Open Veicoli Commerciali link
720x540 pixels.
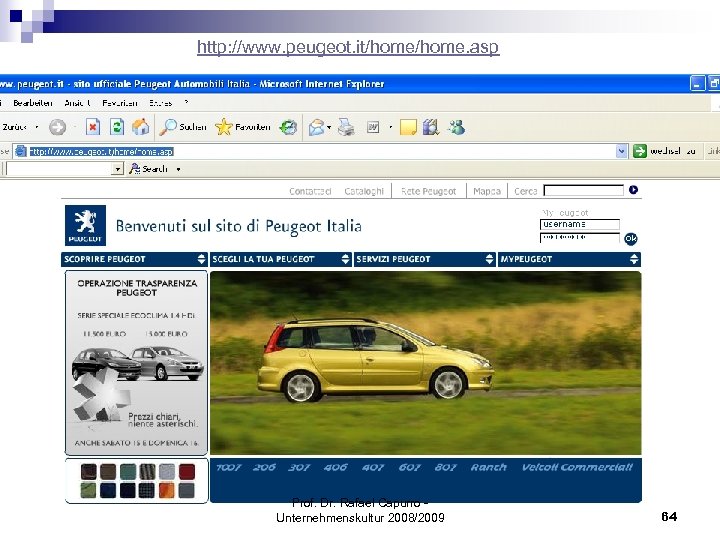pyautogui.click(x=577, y=467)
